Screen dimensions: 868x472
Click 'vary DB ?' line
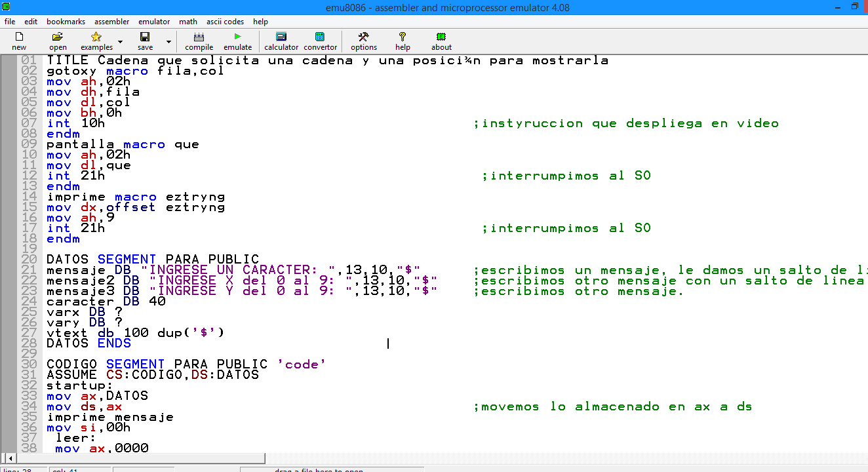85,323
